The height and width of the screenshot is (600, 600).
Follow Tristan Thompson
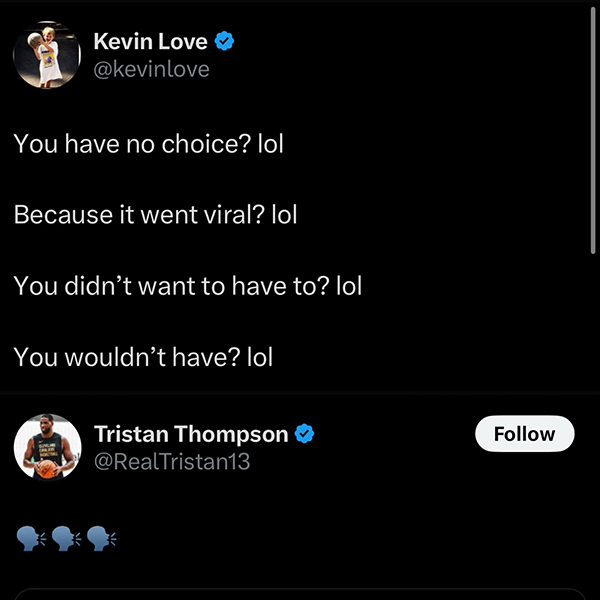pyautogui.click(x=524, y=434)
